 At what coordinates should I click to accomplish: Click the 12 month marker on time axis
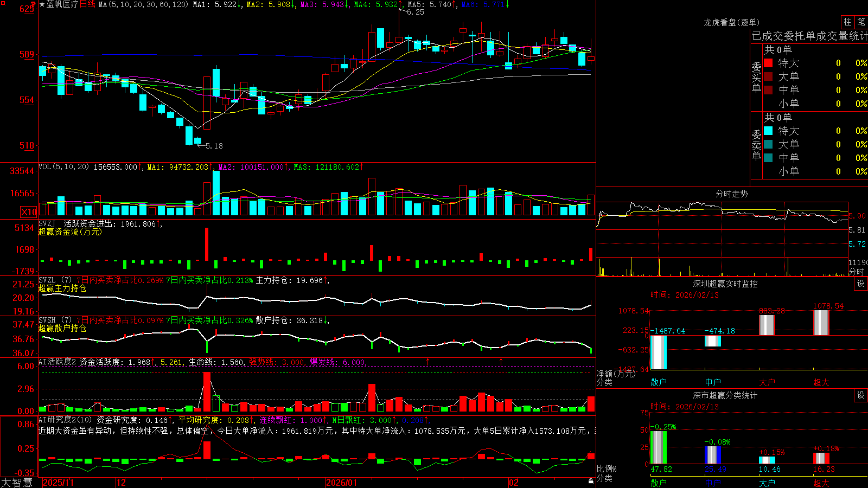(122, 483)
